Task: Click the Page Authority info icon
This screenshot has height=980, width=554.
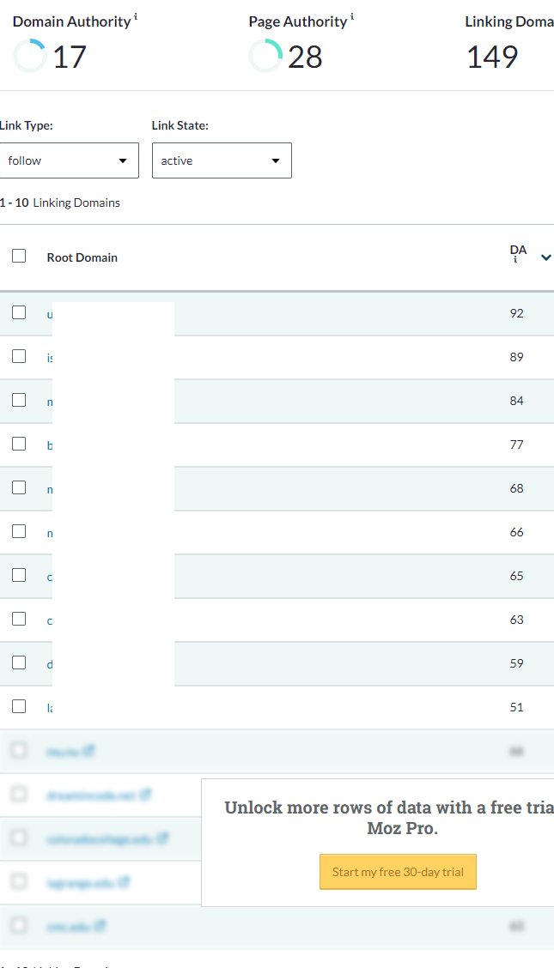Action: [352, 16]
